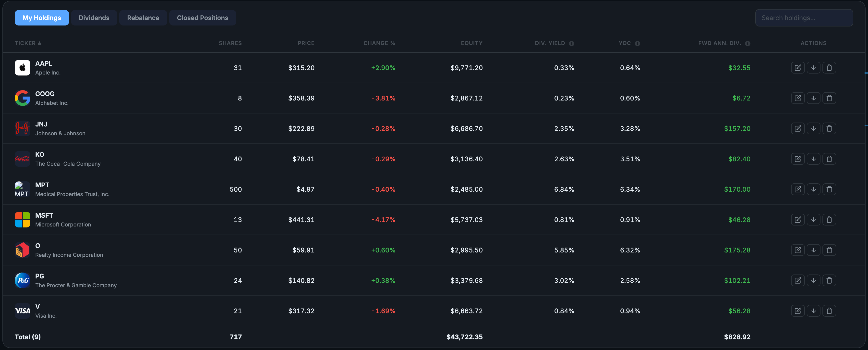Viewport: 868px width, 350px height.
Task: Click the Visa logo
Action: (x=23, y=311)
